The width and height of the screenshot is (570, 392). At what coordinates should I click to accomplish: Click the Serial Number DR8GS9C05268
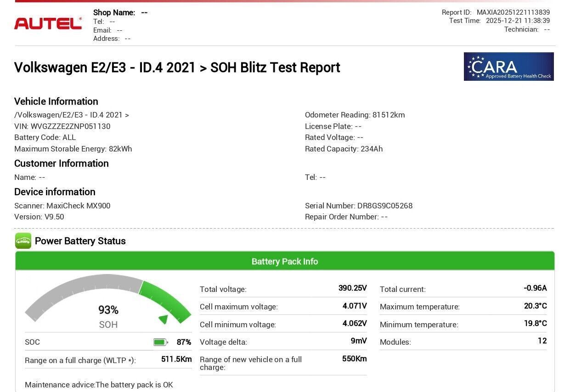[x=358, y=206]
